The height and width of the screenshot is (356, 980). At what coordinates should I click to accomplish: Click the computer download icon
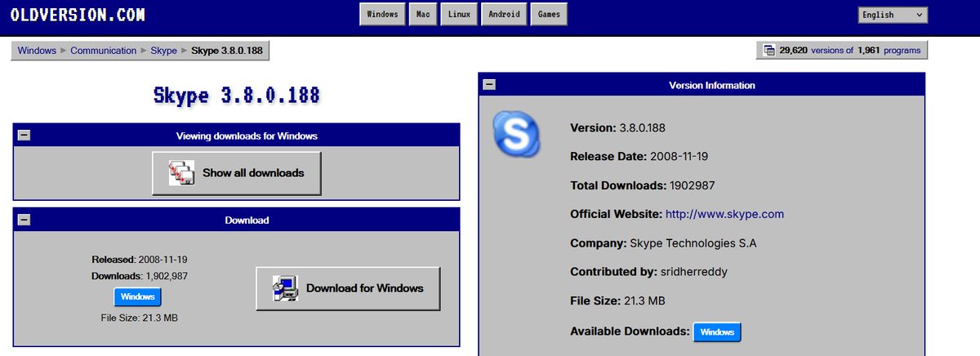[x=285, y=288]
